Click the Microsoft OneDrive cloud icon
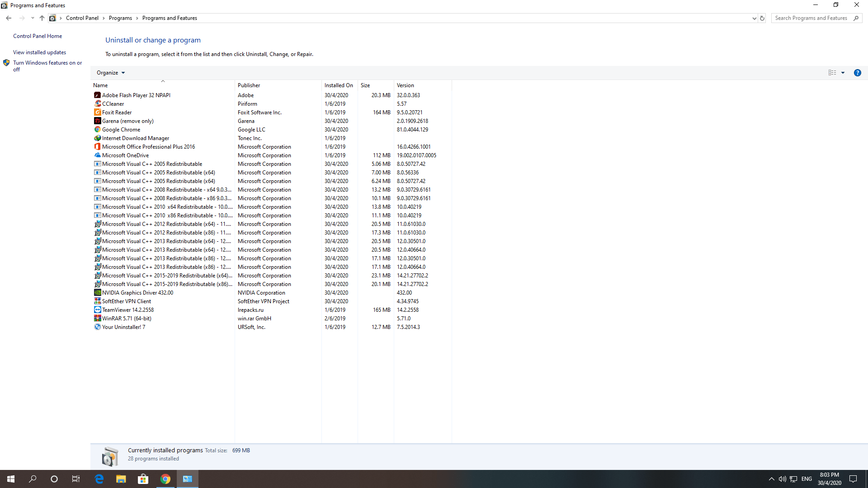 (x=97, y=155)
